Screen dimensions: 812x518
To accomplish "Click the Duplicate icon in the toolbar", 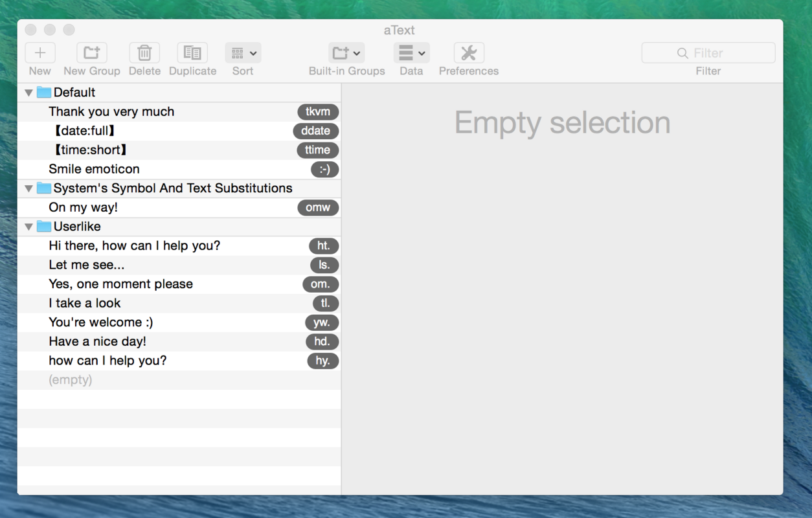I will click(192, 53).
